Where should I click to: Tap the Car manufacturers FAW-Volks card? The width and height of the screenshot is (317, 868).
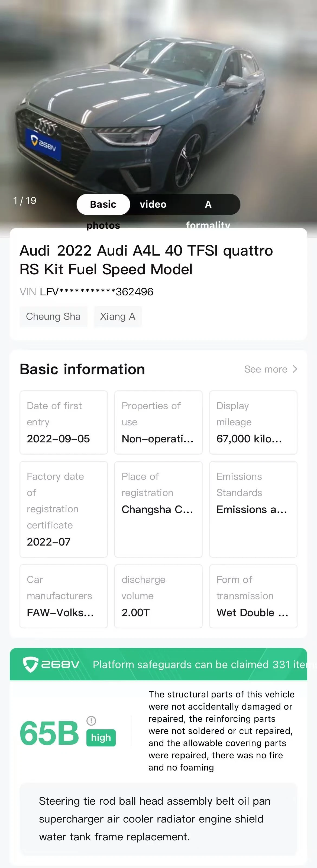click(64, 596)
